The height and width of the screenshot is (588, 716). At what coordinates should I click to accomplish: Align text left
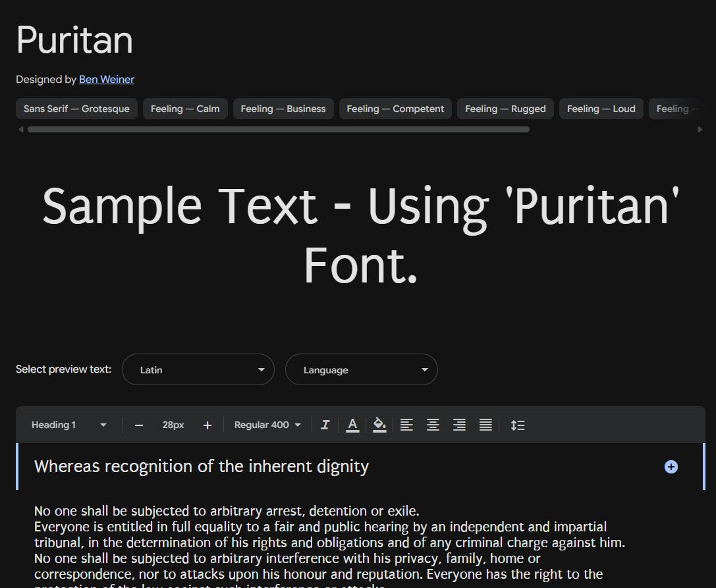tap(406, 425)
